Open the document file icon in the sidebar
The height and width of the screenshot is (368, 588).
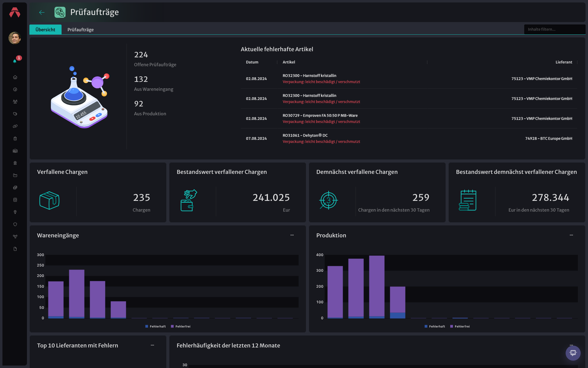[15, 249]
